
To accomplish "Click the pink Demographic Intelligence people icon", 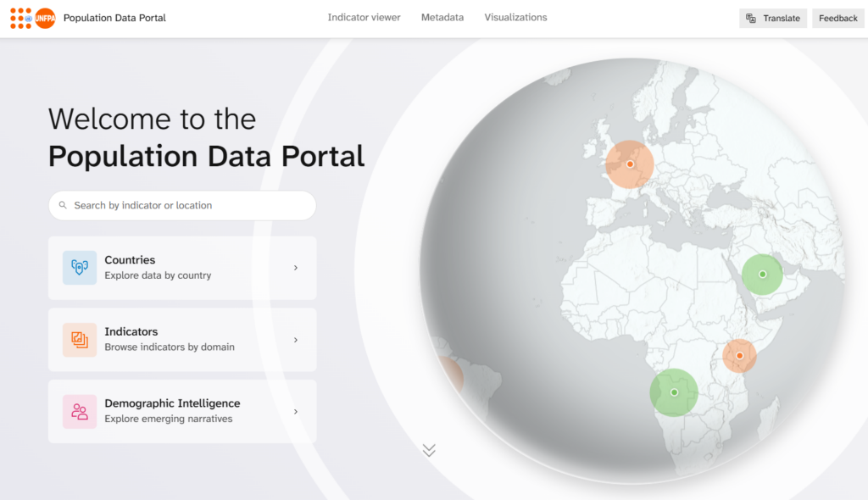I will point(79,411).
